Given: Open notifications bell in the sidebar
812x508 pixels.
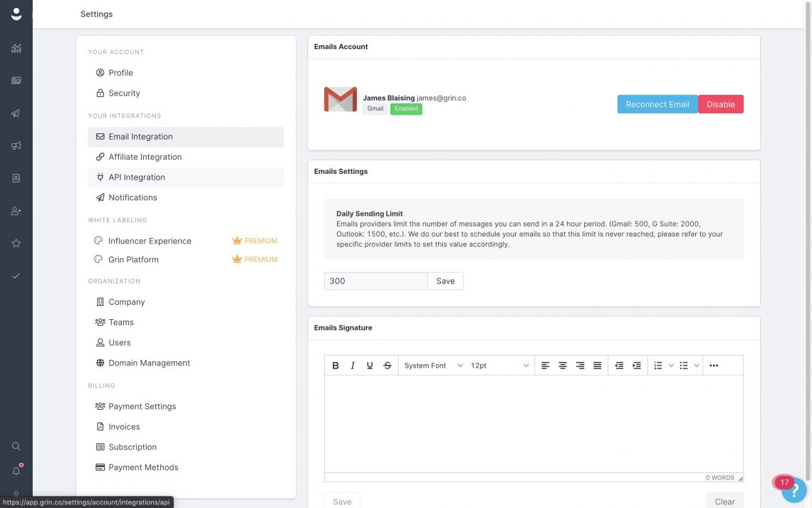Looking at the screenshot, I should point(16,470).
